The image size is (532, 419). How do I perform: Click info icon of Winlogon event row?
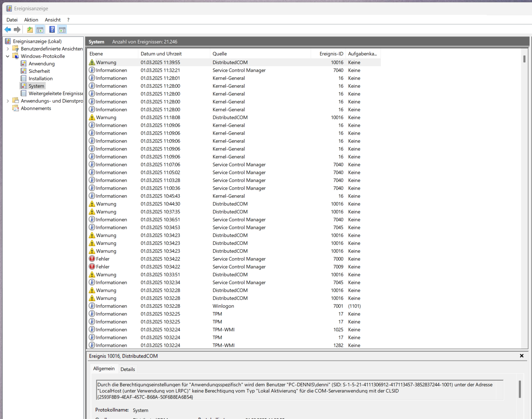(92, 306)
